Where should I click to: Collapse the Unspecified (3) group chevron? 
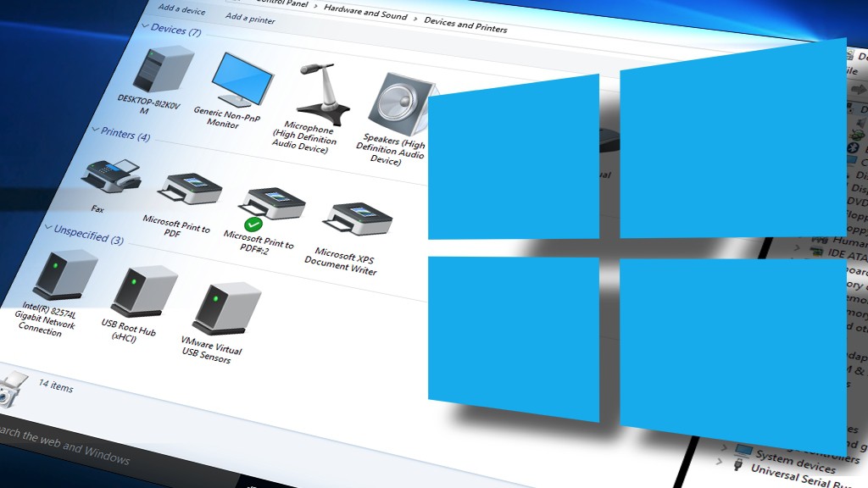(48, 227)
